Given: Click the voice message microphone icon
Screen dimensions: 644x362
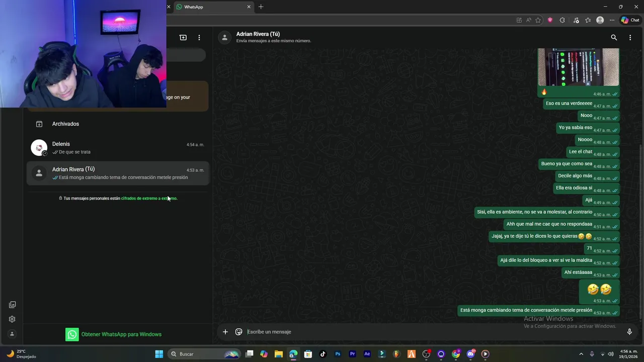Looking at the screenshot, I should coord(629,332).
